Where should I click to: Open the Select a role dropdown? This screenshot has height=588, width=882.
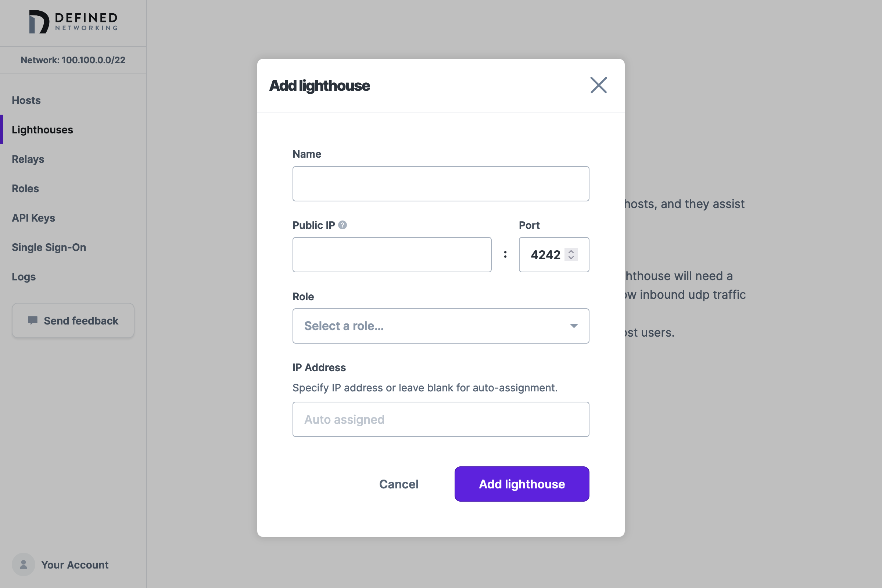[431, 326]
